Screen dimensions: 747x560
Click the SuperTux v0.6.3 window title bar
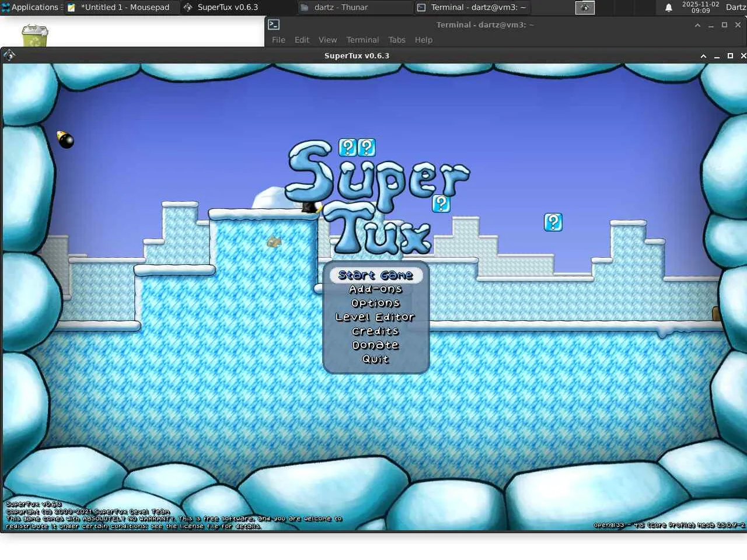coord(357,56)
